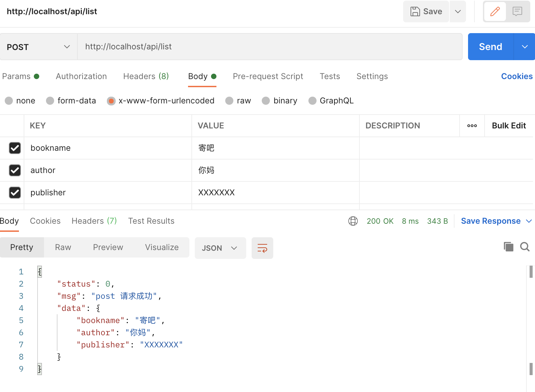Click the opening brace on line 1
This screenshot has width=535, height=392.
40,272
